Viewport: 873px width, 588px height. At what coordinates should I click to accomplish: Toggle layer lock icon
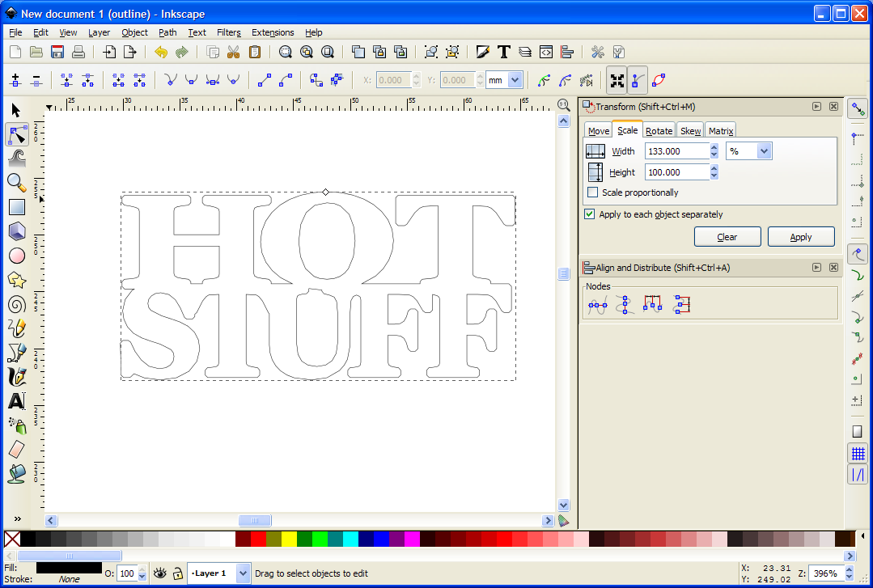point(177,573)
